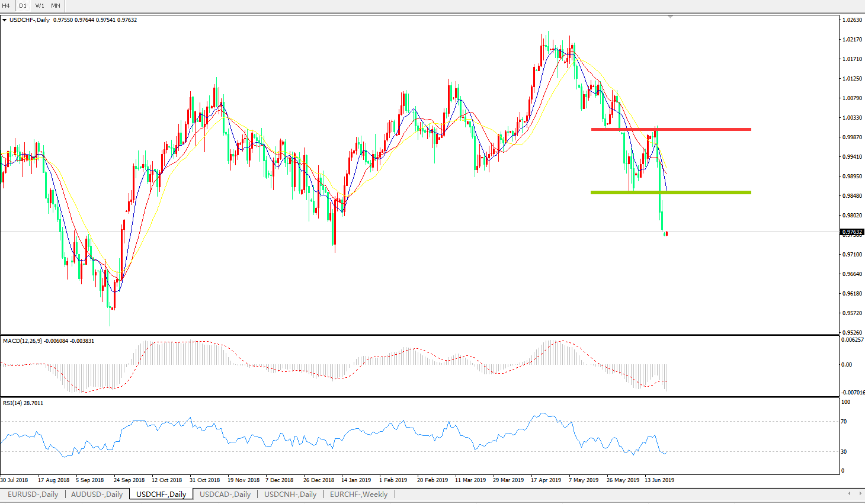The width and height of the screenshot is (865, 504).
Task: Click the 13 Jun 2019 date marker
Action: tap(659, 480)
